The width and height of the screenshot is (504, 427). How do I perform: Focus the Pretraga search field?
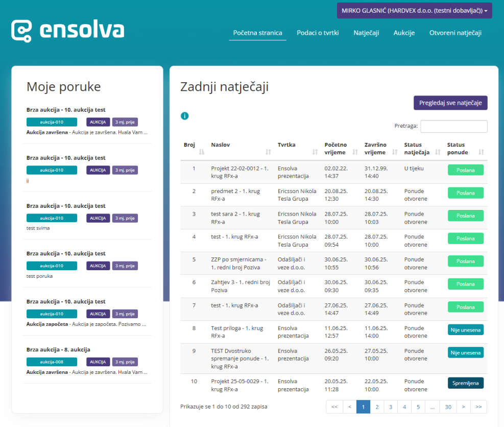pos(453,126)
